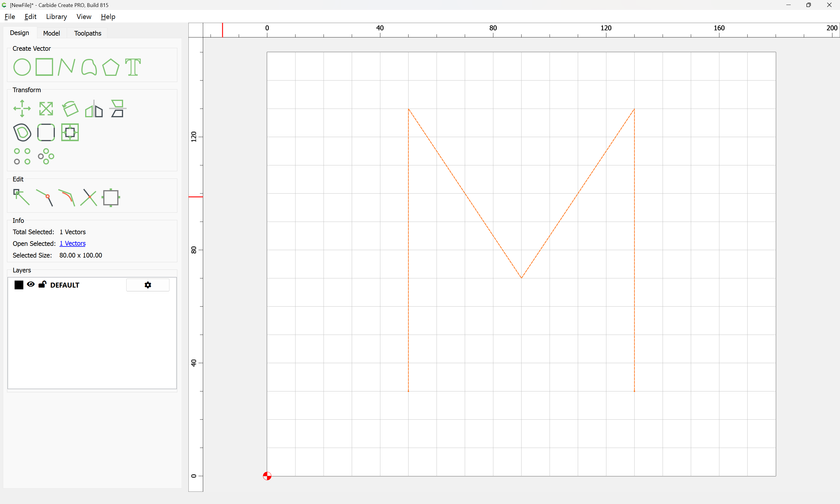The width and height of the screenshot is (840, 504).
Task: Select the DEFAULT layer row
Action: click(92, 285)
